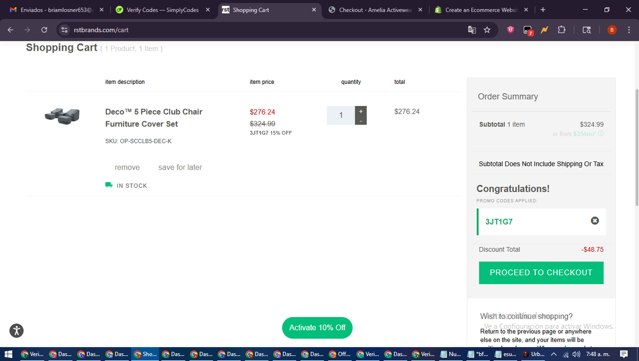Open the extension with the red badge

(528, 30)
